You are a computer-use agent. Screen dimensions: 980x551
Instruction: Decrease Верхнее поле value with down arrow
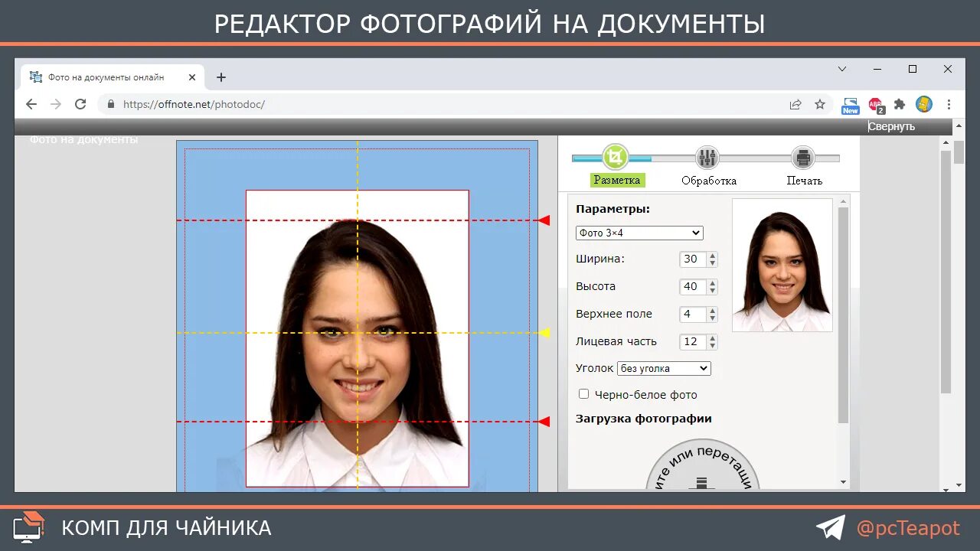coord(713,318)
